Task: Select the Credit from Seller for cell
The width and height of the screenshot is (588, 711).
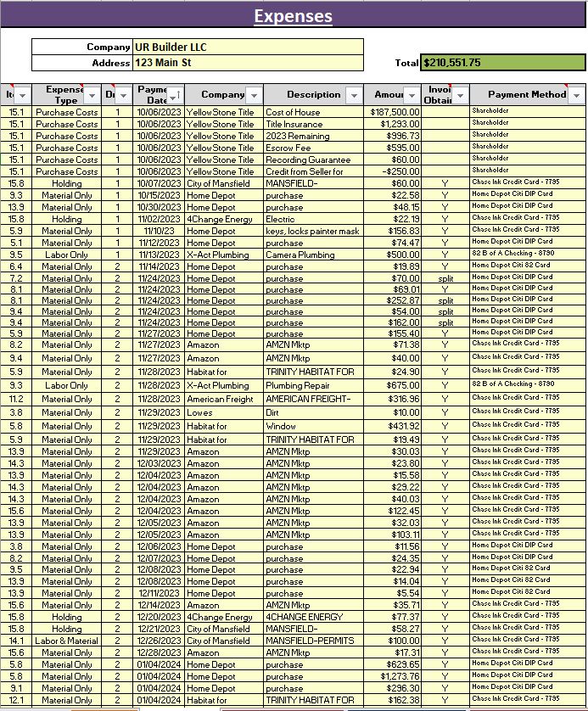Action: pos(313,171)
